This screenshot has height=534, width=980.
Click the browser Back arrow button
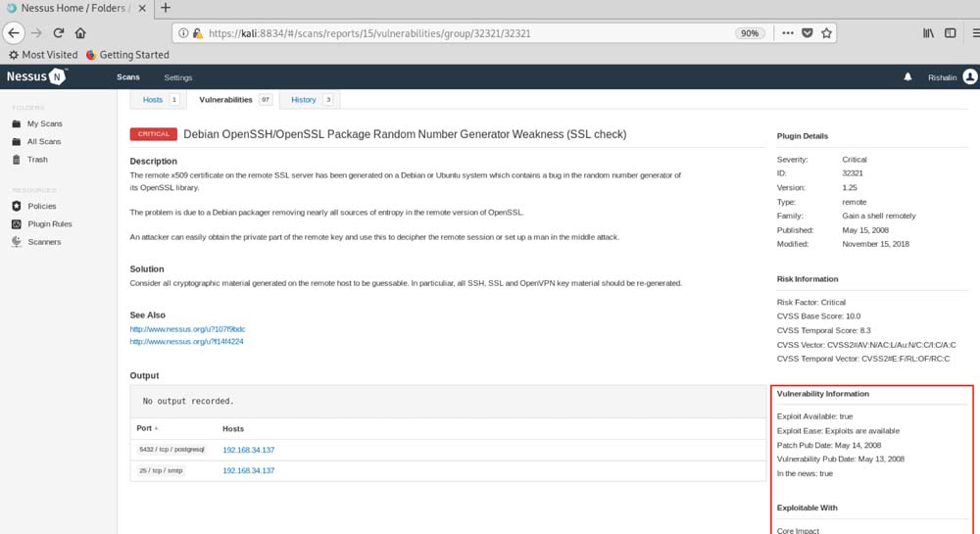(14, 33)
